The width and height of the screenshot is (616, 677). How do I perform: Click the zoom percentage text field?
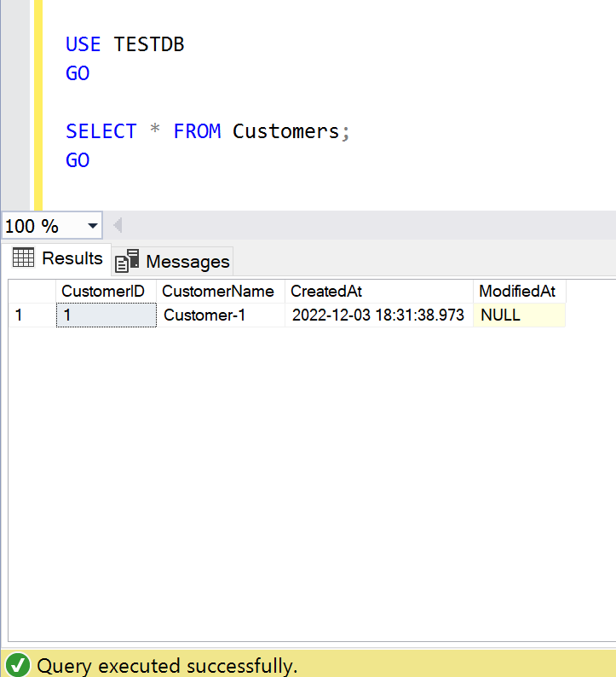click(x=38, y=227)
